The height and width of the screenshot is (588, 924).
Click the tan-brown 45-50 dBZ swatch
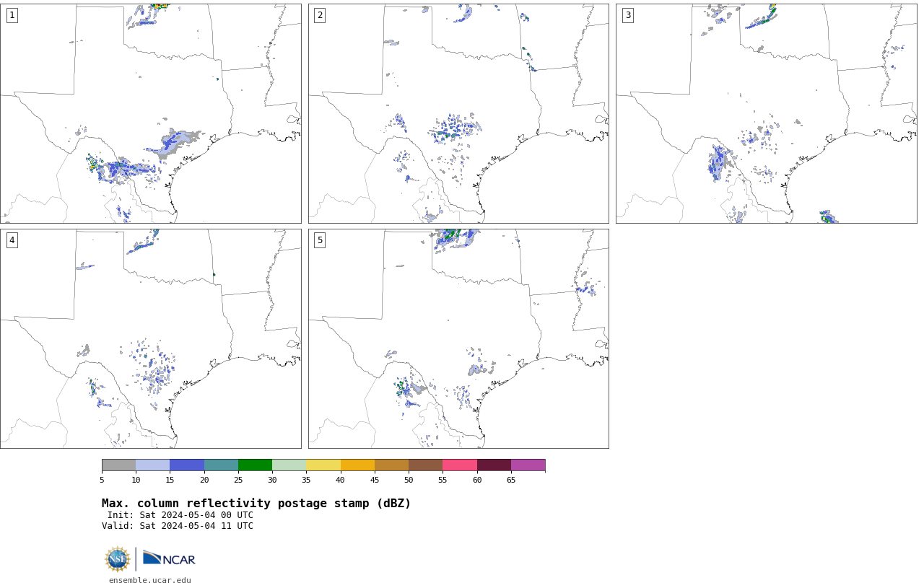pyautogui.click(x=391, y=465)
